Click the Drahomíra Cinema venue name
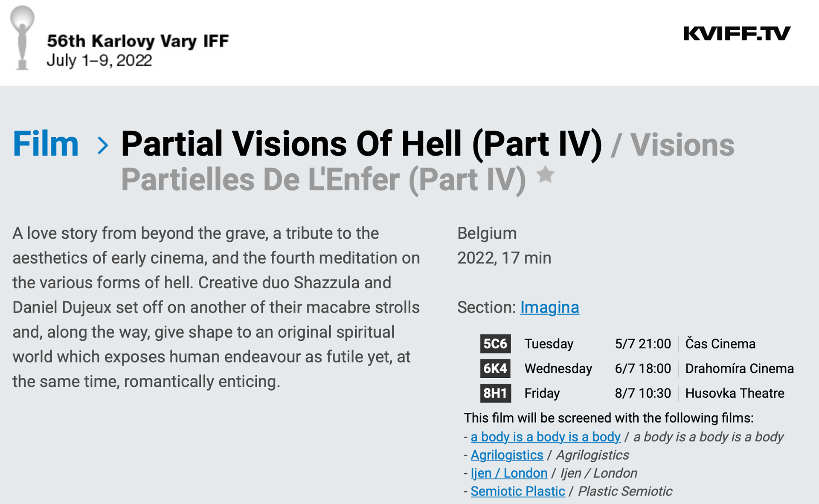 click(739, 368)
